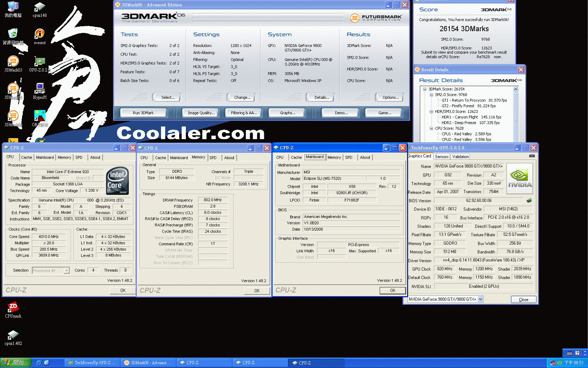Switch to the Sensors tab in GPU-Z
This screenshot has width=588, height=368.
pyautogui.click(x=442, y=157)
